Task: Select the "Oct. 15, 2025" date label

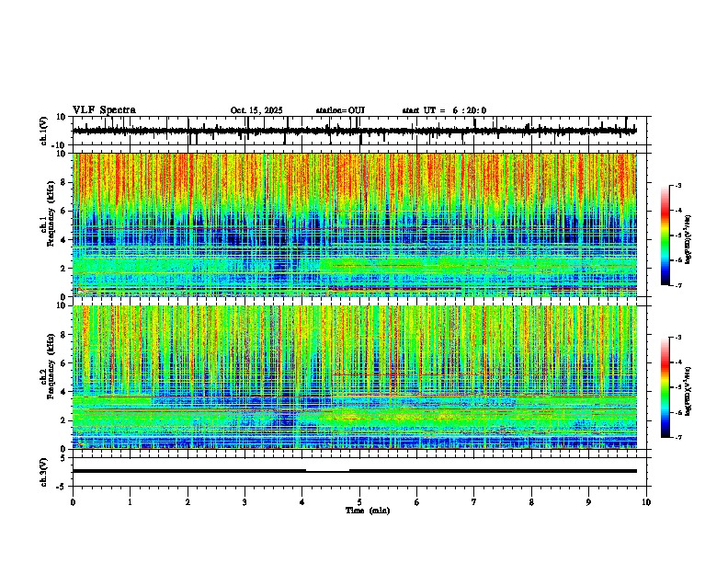Action: click(x=256, y=110)
